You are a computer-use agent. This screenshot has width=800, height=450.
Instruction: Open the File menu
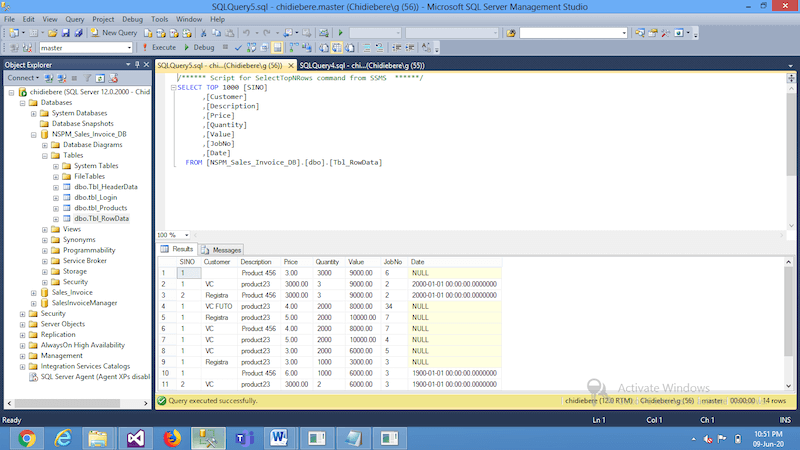9,19
